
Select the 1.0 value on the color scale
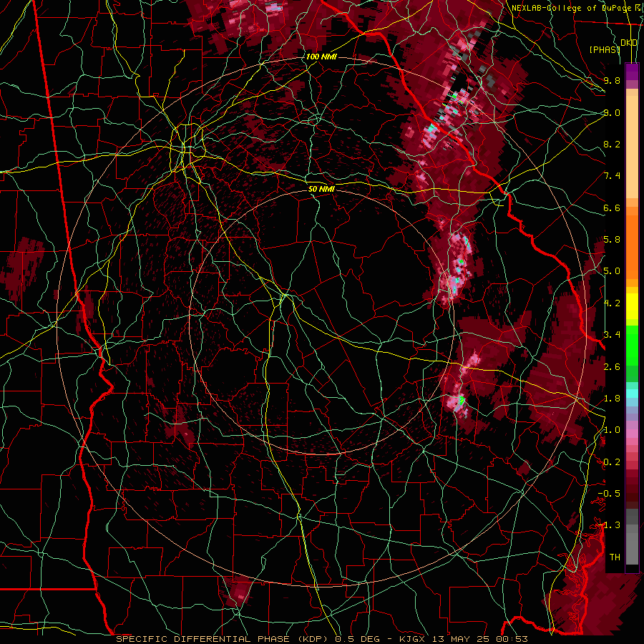[612, 430]
